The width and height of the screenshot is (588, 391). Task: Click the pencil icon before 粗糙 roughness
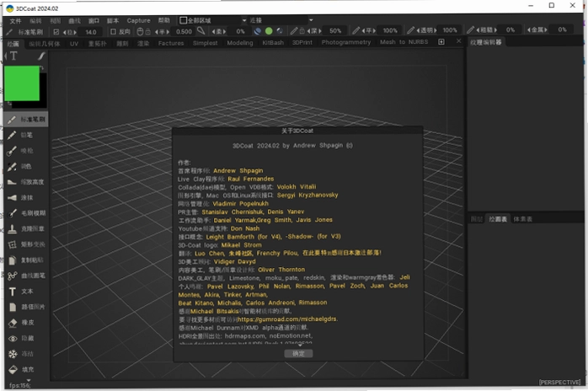tap(470, 29)
